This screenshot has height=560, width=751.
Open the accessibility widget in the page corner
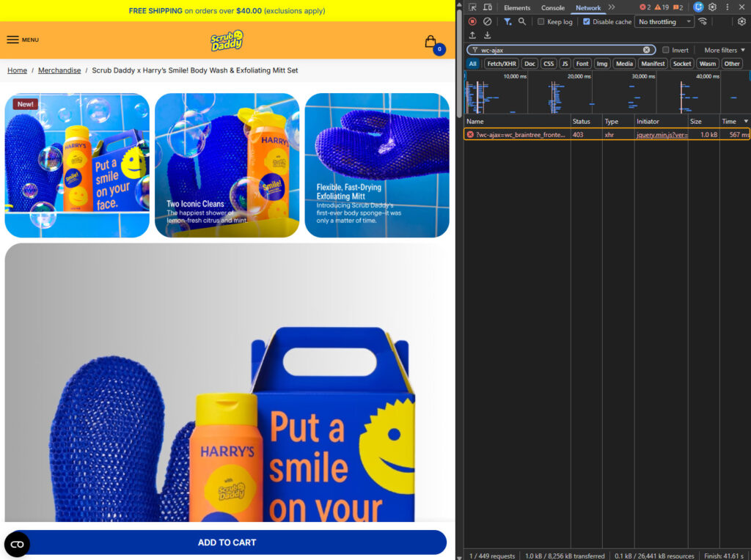pyautogui.click(x=18, y=544)
